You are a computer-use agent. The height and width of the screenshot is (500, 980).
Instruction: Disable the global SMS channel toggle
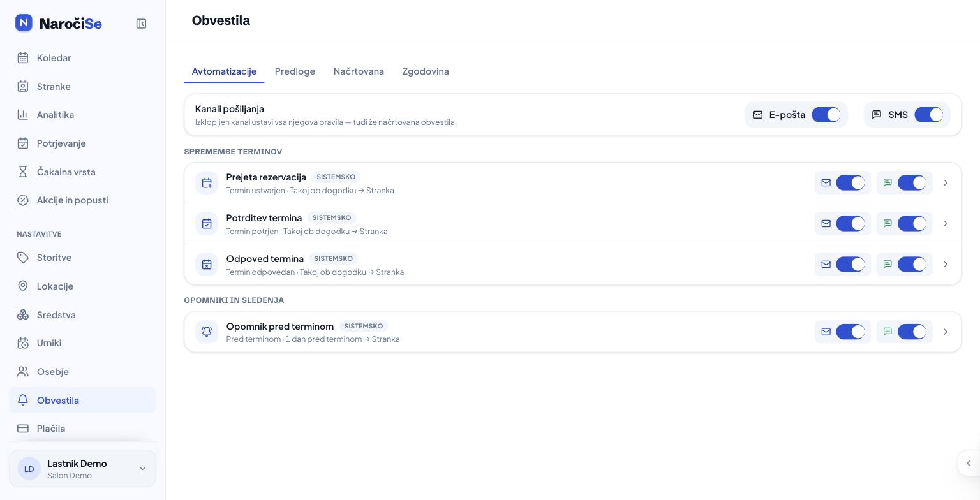(929, 115)
